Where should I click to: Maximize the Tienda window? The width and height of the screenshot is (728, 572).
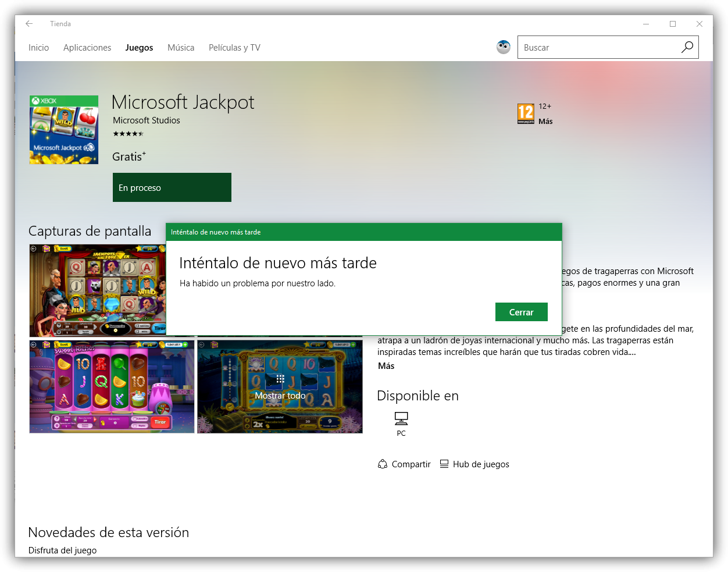pyautogui.click(x=673, y=24)
